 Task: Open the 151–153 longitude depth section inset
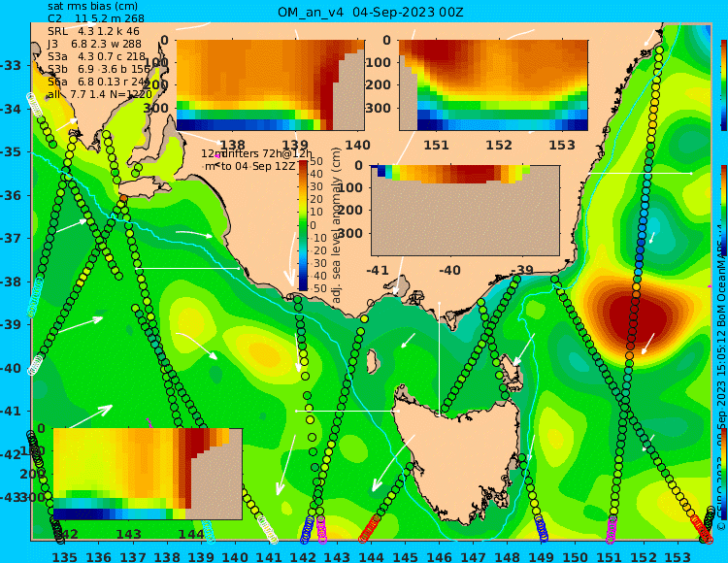[x=493, y=85]
